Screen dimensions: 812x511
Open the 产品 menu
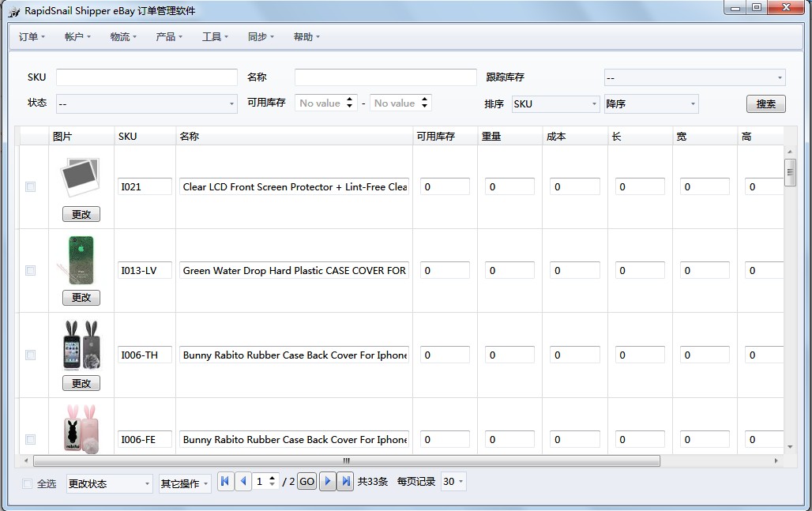(169, 37)
